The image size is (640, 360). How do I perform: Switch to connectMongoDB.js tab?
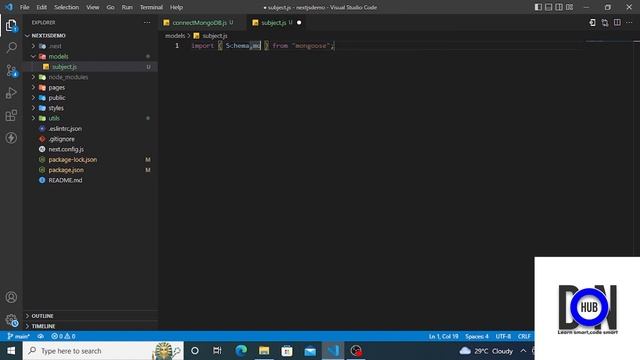point(199,22)
